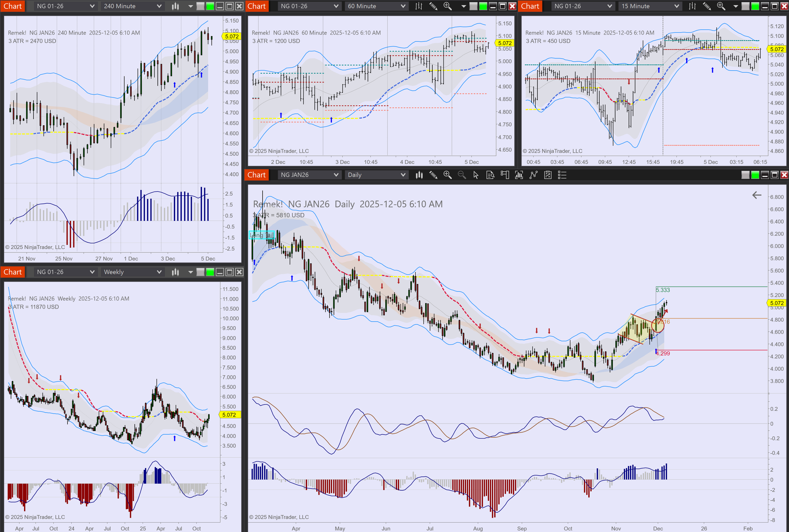This screenshot has height=532, width=789.
Task: Open Strategies icon in Daily chart toolbar
Action: 533,175
